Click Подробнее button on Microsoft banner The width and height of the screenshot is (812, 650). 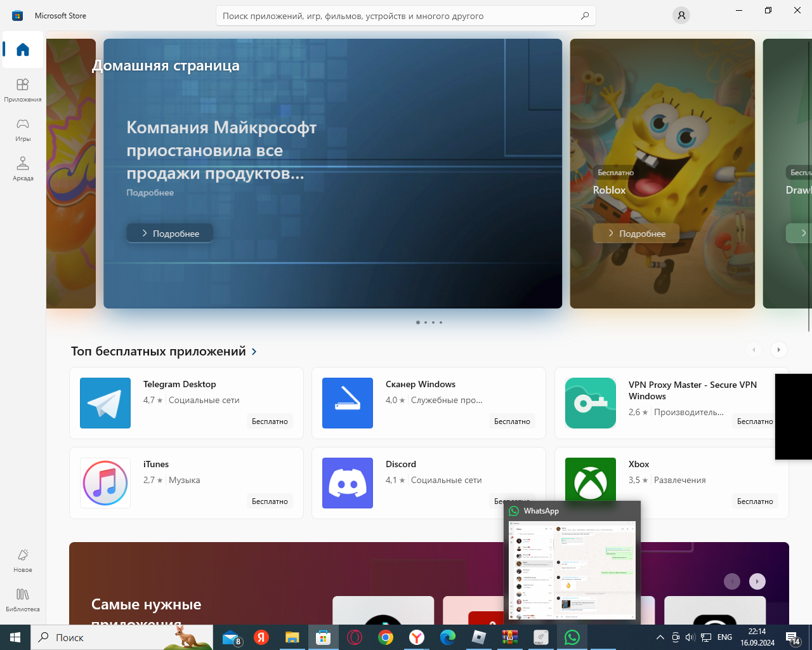point(169,233)
